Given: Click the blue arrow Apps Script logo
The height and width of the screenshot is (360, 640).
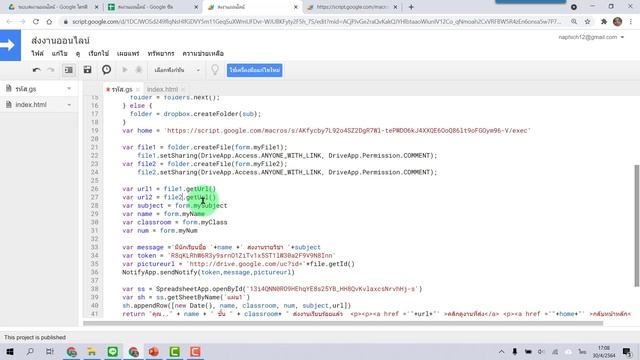Looking at the screenshot, I should click(10, 45).
